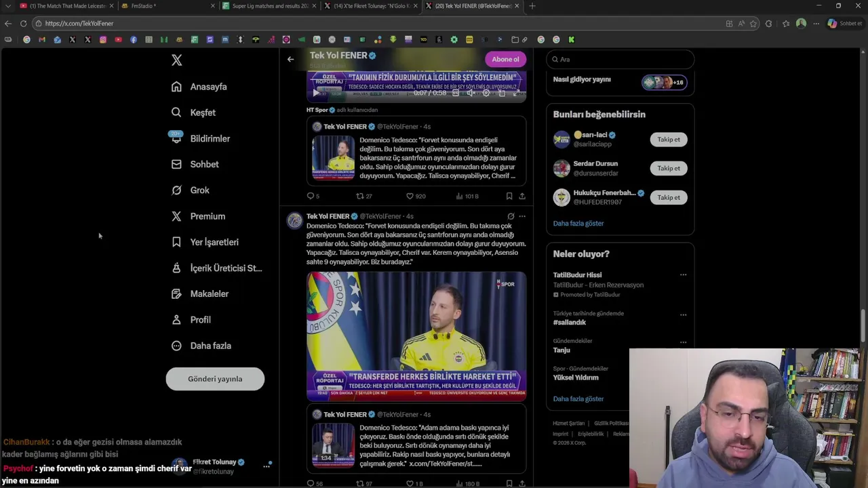Open the Nasıl gidiyor yayını live space
The width and height of the screenshot is (868, 488).
(x=620, y=82)
